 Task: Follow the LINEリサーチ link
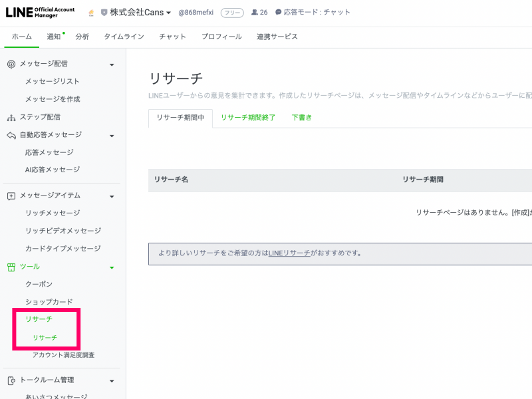coord(289,253)
